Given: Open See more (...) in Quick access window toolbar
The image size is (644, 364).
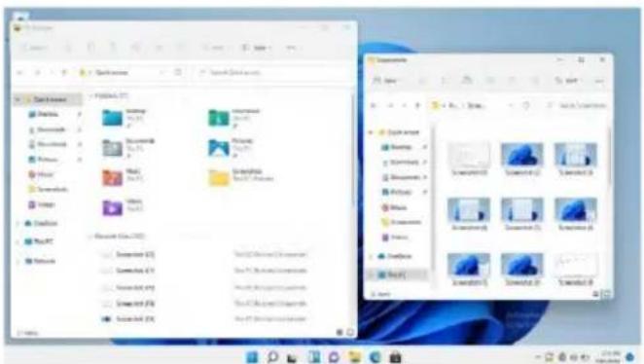Looking at the screenshot, I should coord(291,48).
